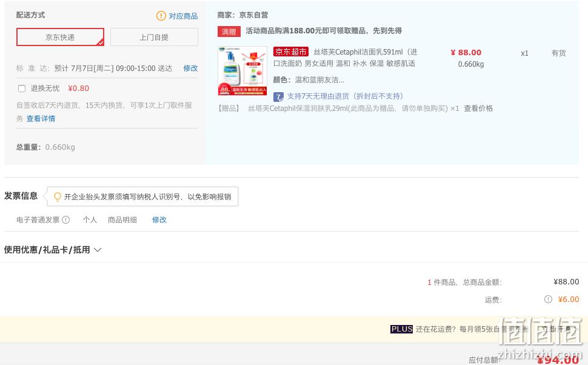The width and height of the screenshot is (588, 365).
Task: Click the chevron next to 使用优惠/礼品卡/抵用
Action: (98, 250)
